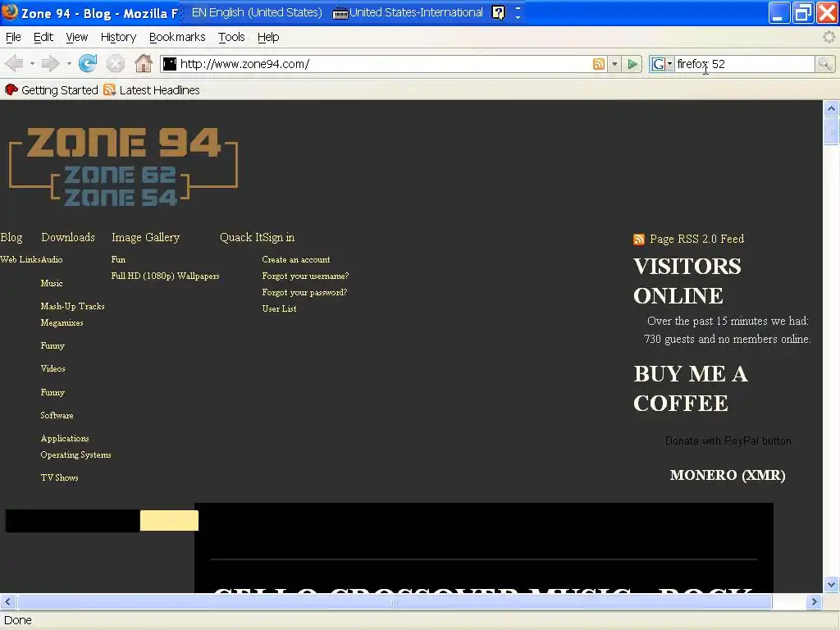Open the Back history dropdown arrow
The image size is (840, 630).
(x=32, y=64)
